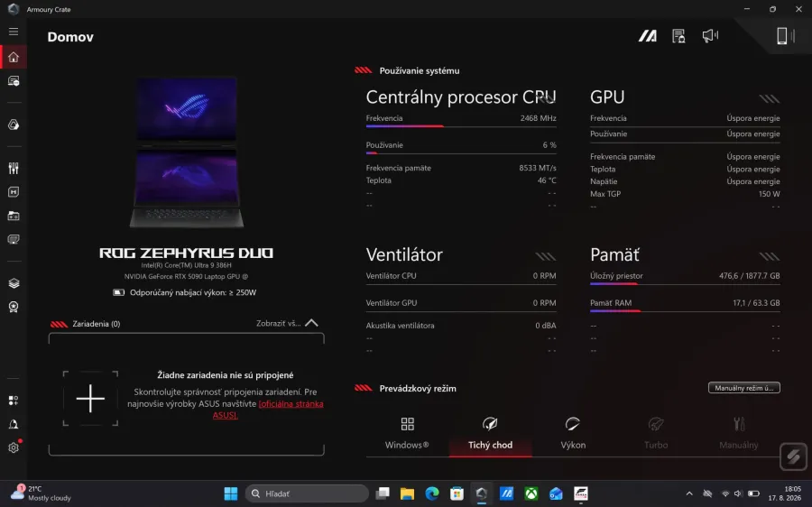Switch to the Výkon mode

573,433
